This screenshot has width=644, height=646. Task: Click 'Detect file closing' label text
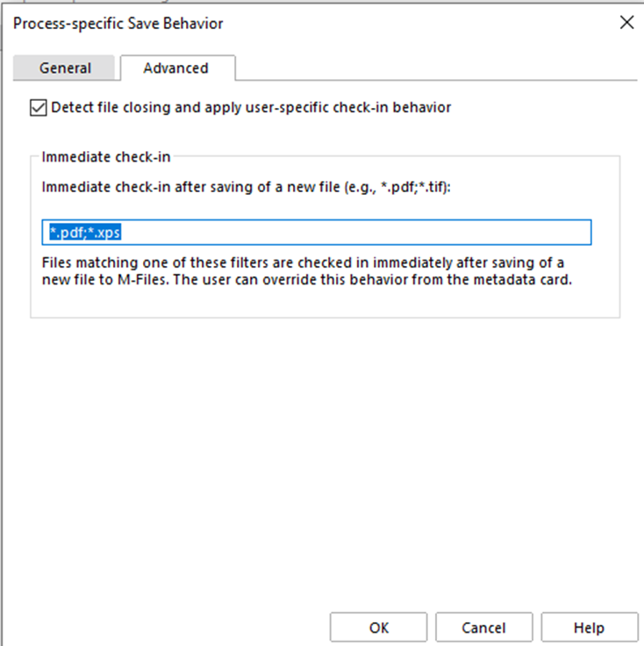(x=251, y=108)
